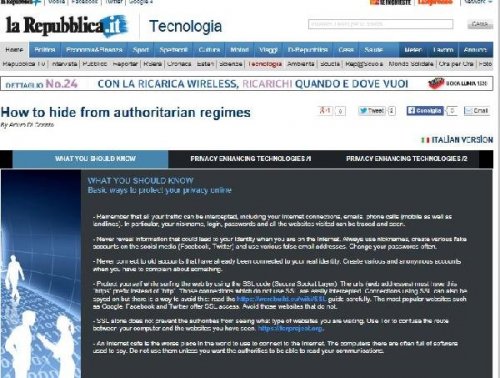Send article via the Email icon

click(477, 111)
